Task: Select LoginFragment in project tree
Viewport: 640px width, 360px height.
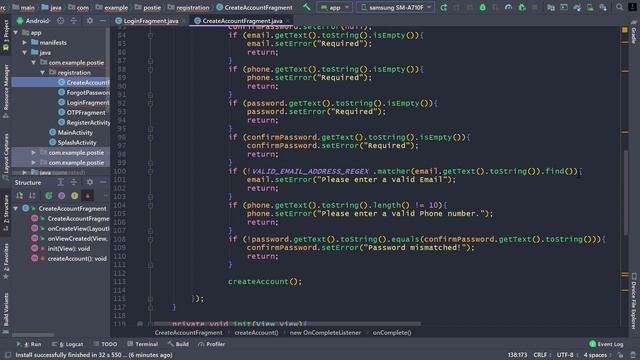Action: 84,102
